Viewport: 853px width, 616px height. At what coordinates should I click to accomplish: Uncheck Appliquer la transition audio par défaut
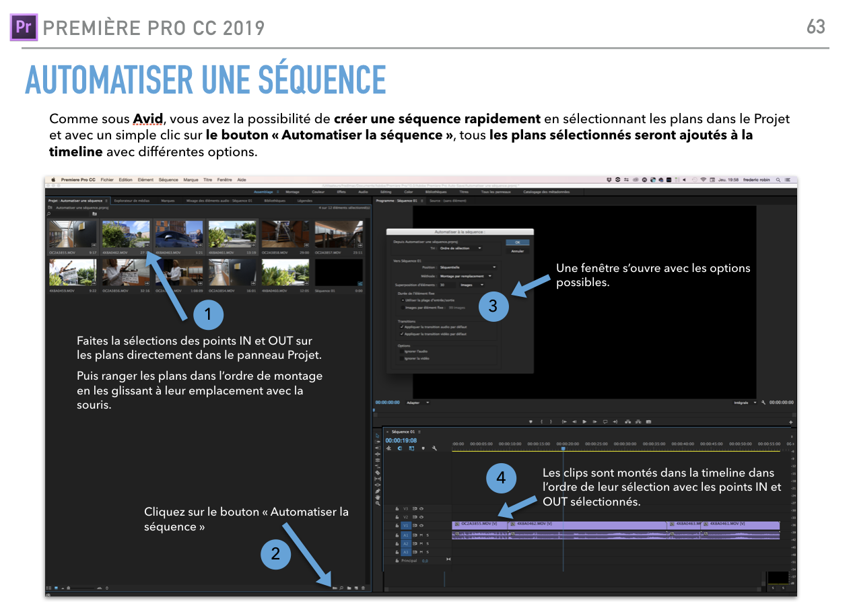pyautogui.click(x=401, y=327)
